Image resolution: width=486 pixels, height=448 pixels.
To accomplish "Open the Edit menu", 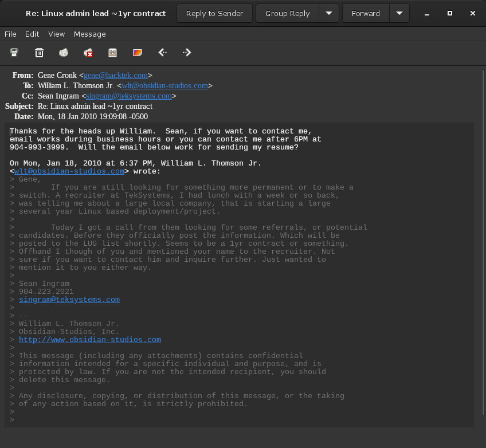I will pos(32,34).
